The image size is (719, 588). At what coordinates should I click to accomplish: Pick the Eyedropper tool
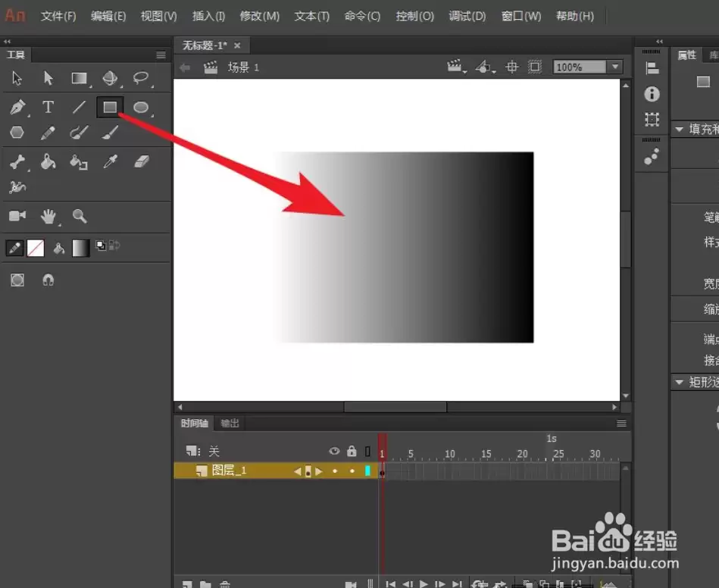(110, 162)
